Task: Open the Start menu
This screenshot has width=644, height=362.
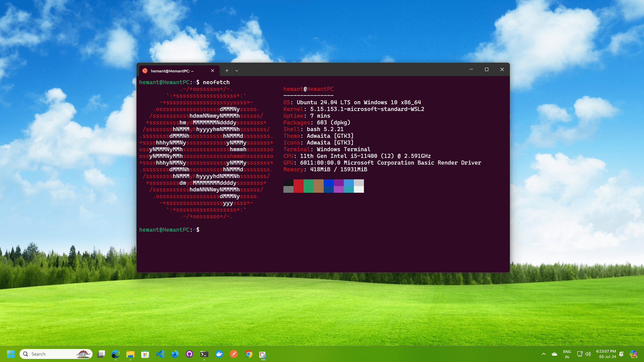Action: pos(11,354)
